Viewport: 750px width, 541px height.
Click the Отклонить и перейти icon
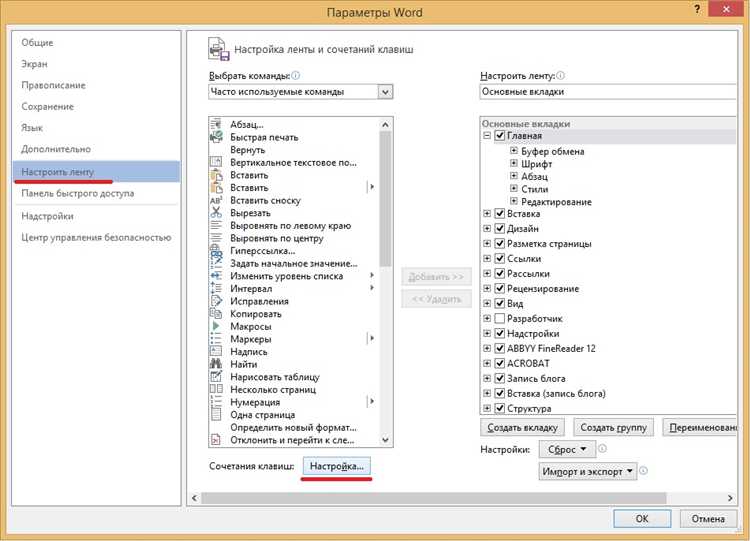click(216, 440)
